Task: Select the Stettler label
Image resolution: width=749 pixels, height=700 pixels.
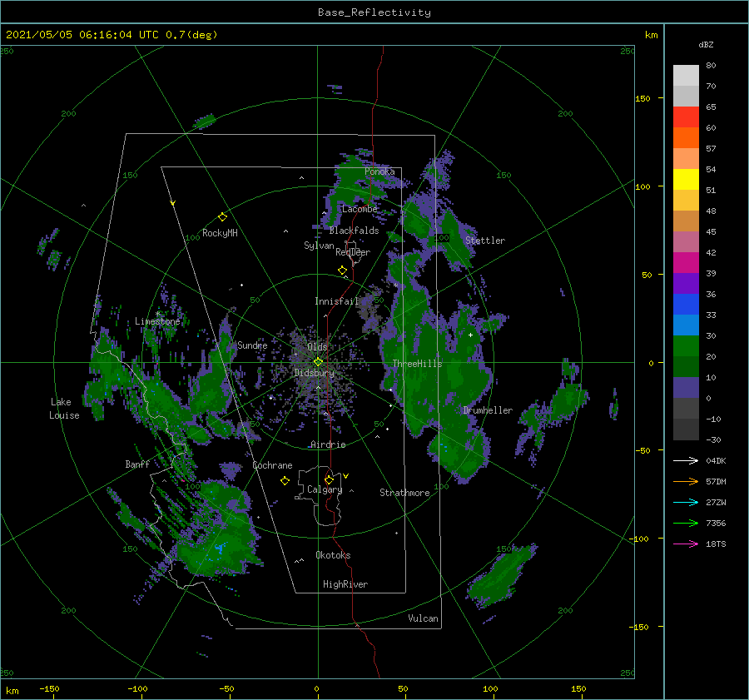Action: coord(485,241)
